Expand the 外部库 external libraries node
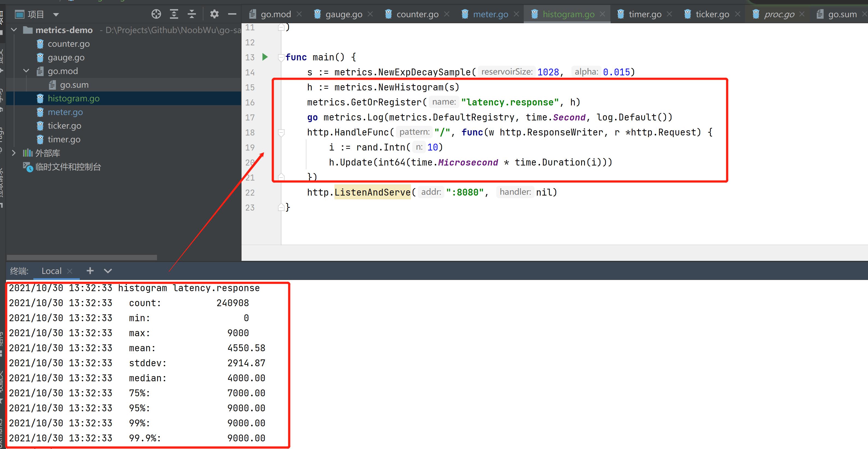The image size is (868, 449). [14, 153]
